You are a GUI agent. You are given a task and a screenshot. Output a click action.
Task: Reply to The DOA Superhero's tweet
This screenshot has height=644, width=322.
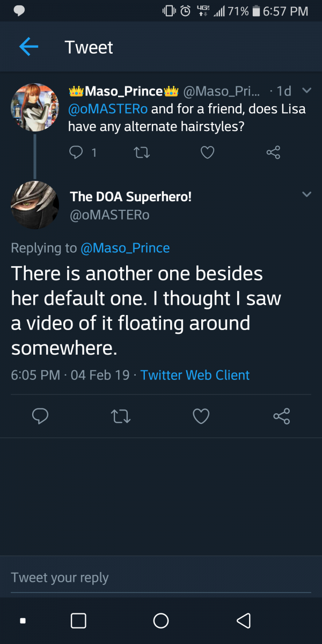coord(40,416)
